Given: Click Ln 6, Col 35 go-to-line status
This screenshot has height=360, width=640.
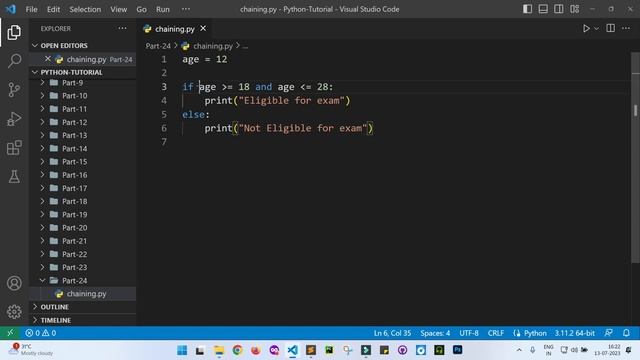Looking at the screenshot, I should pyautogui.click(x=392, y=333).
